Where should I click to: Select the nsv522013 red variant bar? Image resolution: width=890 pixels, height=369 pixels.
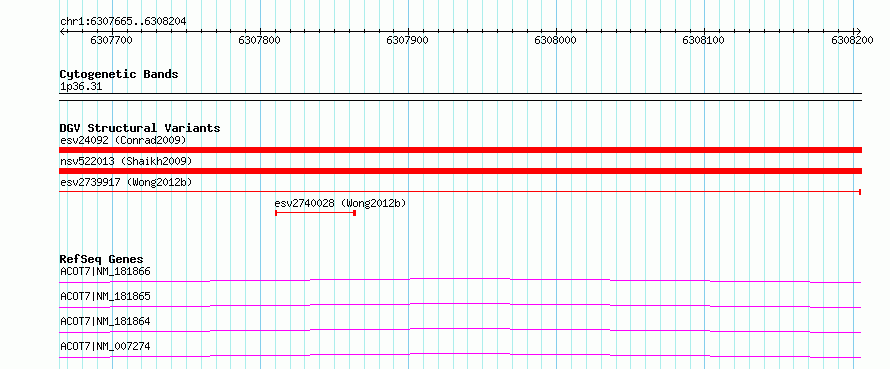pyautogui.click(x=460, y=171)
